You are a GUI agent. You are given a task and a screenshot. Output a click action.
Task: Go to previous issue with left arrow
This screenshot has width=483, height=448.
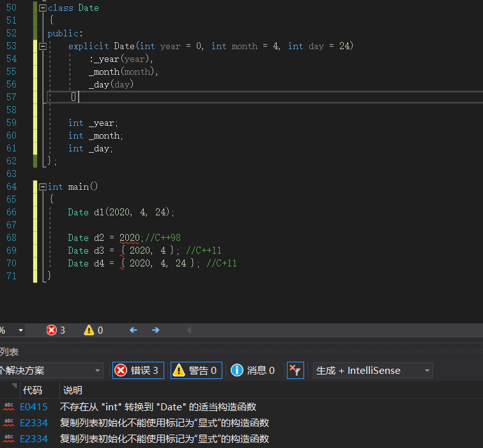tap(133, 330)
